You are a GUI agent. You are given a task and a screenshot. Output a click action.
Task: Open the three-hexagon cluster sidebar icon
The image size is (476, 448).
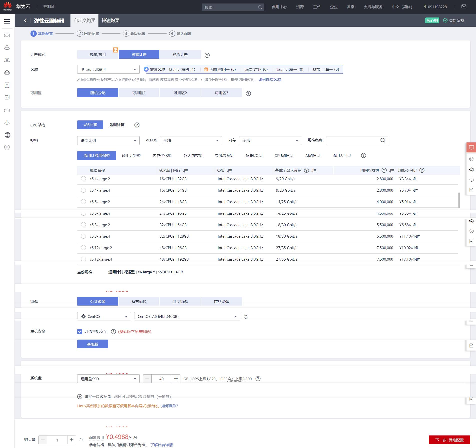pyautogui.click(x=7, y=47)
